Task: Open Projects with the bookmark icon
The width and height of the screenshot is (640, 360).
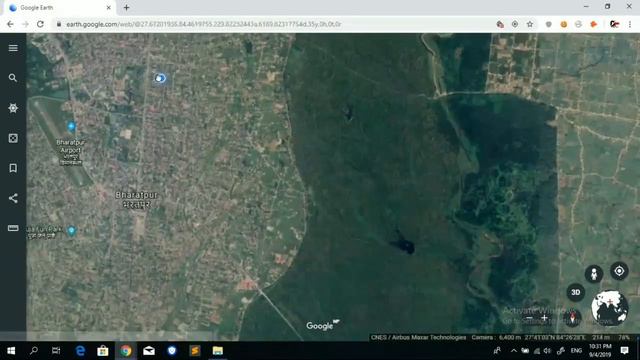Action: pyautogui.click(x=13, y=168)
